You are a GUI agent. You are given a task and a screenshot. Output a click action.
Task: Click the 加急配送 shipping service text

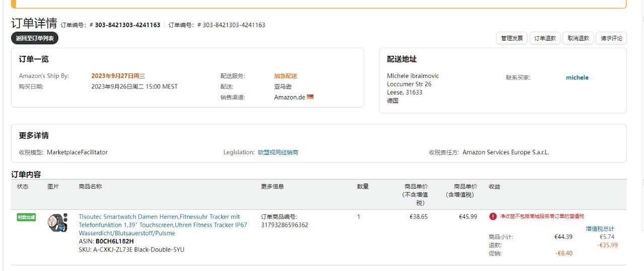click(x=285, y=76)
